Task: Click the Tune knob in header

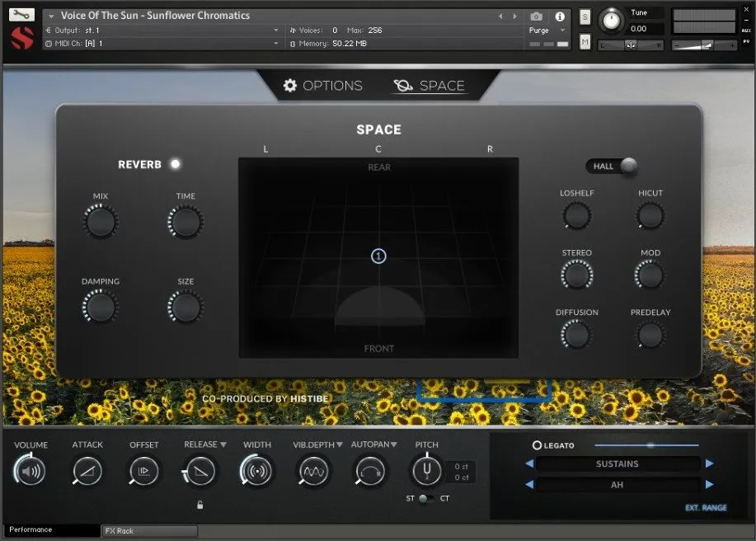Action: 612,21
